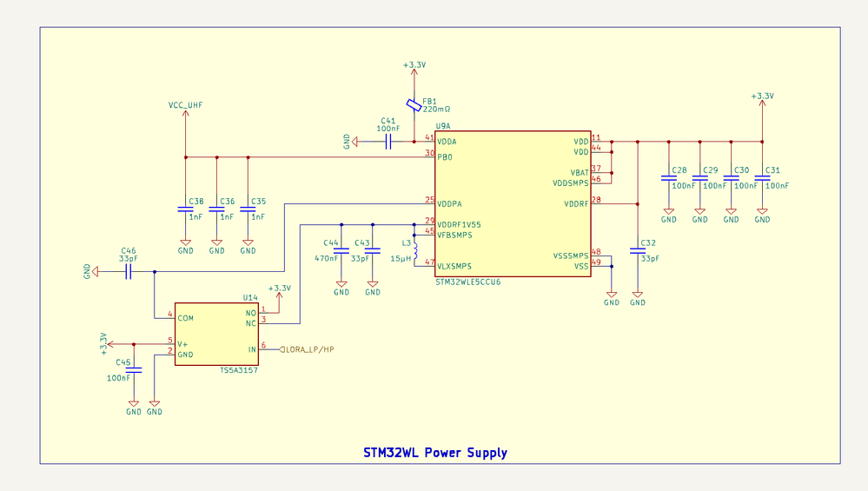Click the C38 reference label
868x491 pixels.
pyautogui.click(x=196, y=202)
